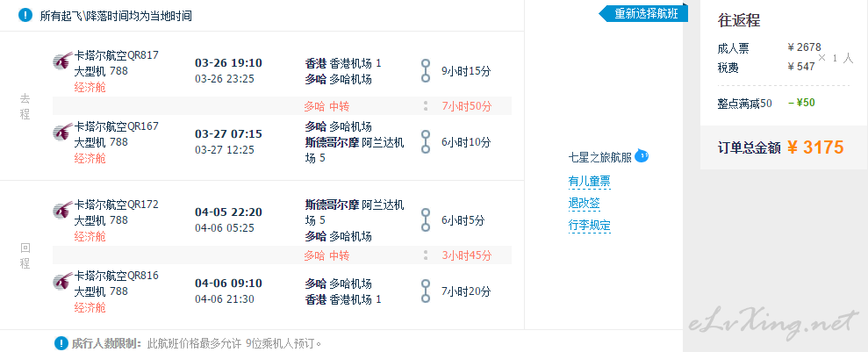Screen dimensions: 868x352
Task: Click the route stop icon for the 7小时20分 flight
Action: click(x=425, y=291)
